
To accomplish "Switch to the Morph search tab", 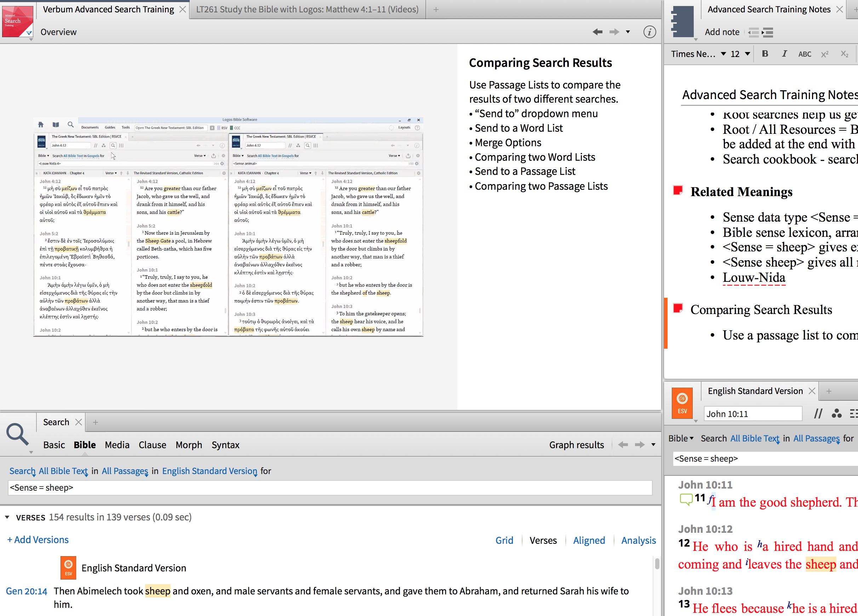I will pyautogui.click(x=188, y=445).
